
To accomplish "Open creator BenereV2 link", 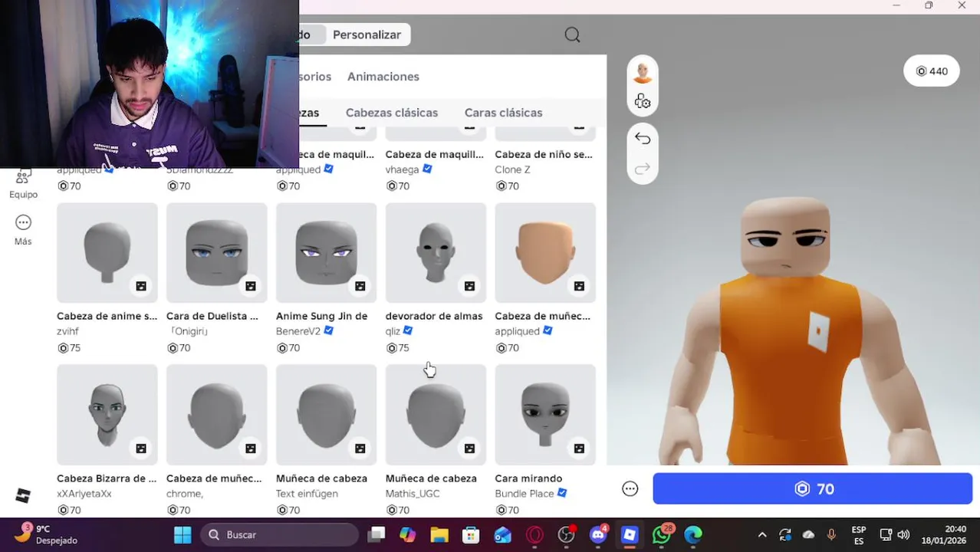I will [x=299, y=331].
